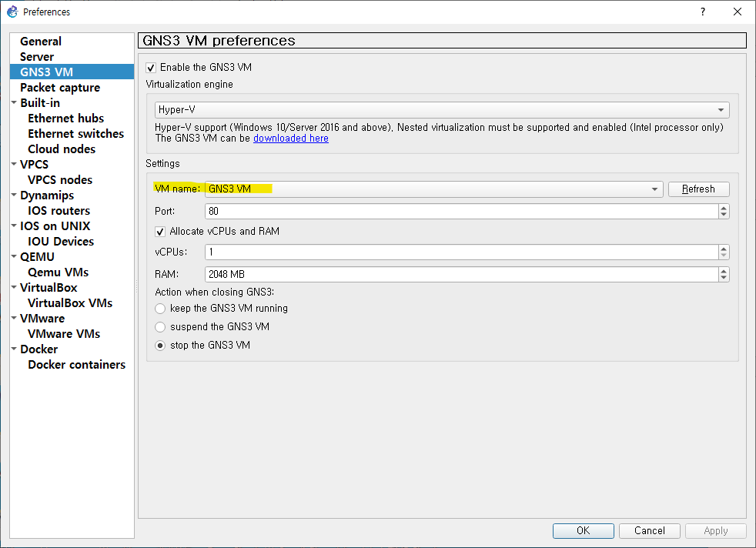Increase Port value with up arrow
This screenshot has width=756, height=548.
pyautogui.click(x=724, y=208)
